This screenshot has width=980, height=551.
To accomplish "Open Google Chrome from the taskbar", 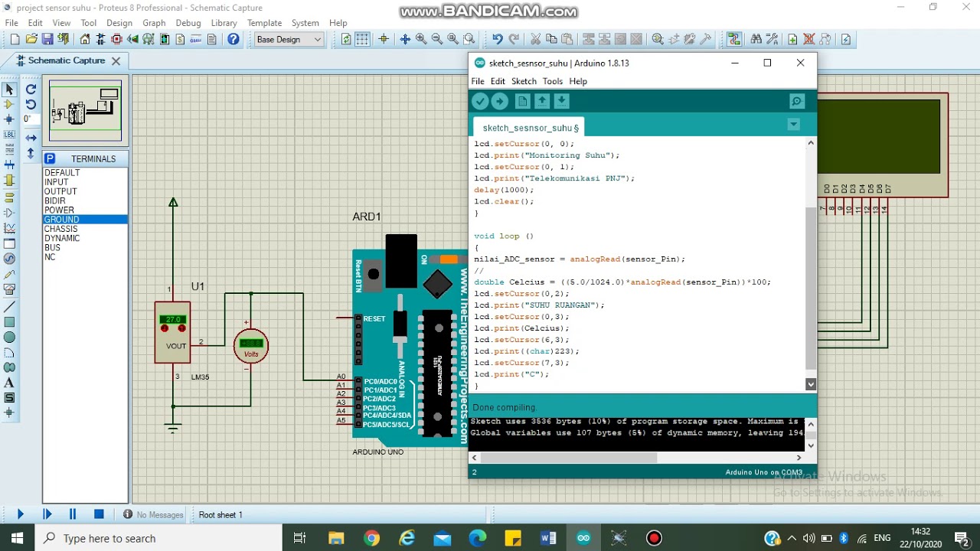I will [371, 538].
